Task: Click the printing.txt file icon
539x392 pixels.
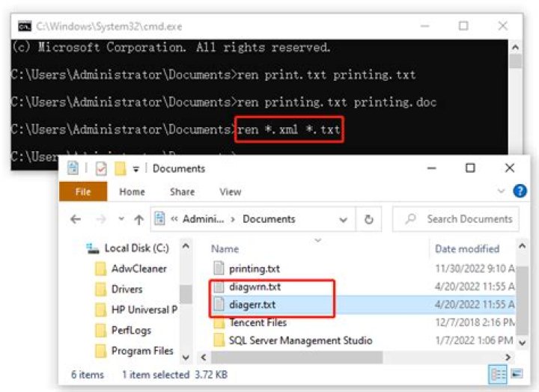Action: tap(219, 268)
